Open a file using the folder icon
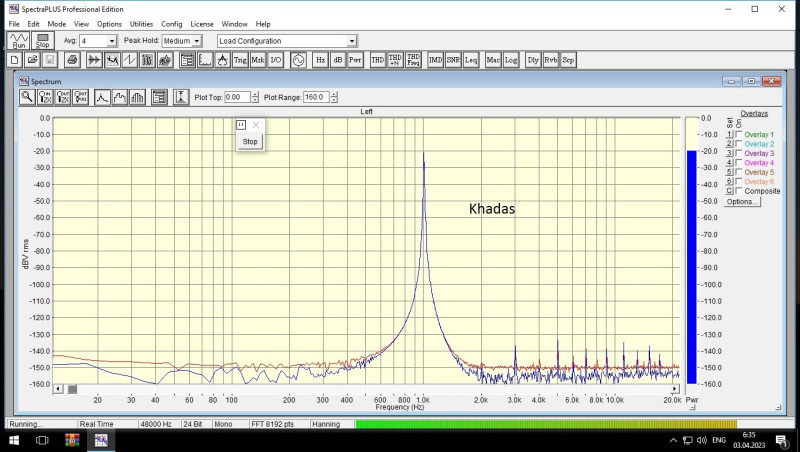Screen dimensions: 800x452 pyautogui.click(x=32, y=60)
